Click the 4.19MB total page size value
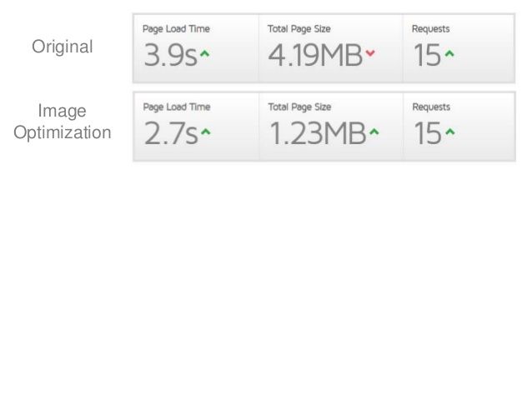 [315, 56]
